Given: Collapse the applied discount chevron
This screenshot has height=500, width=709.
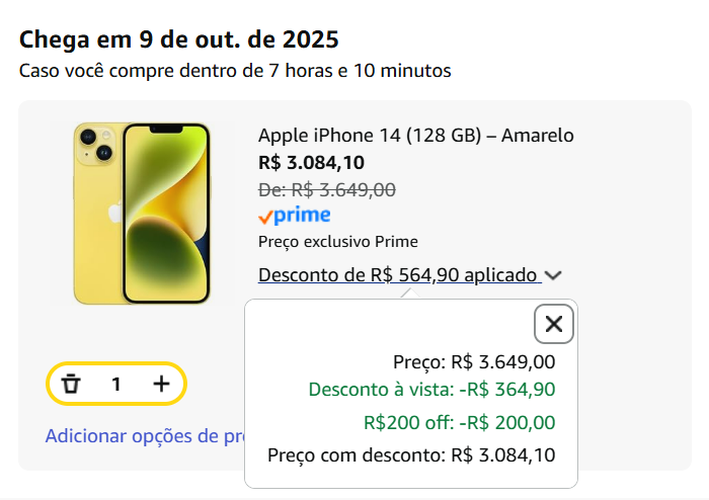Looking at the screenshot, I should click(554, 275).
